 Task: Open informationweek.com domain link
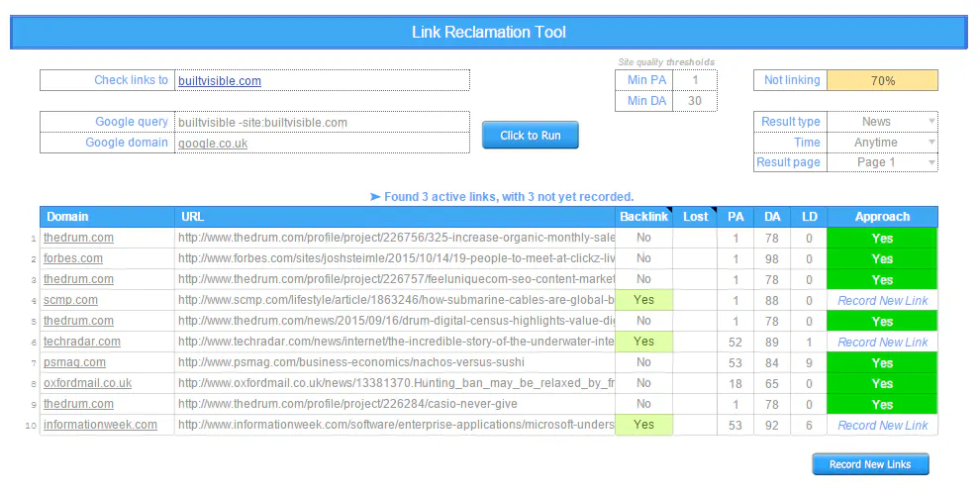pos(100,425)
